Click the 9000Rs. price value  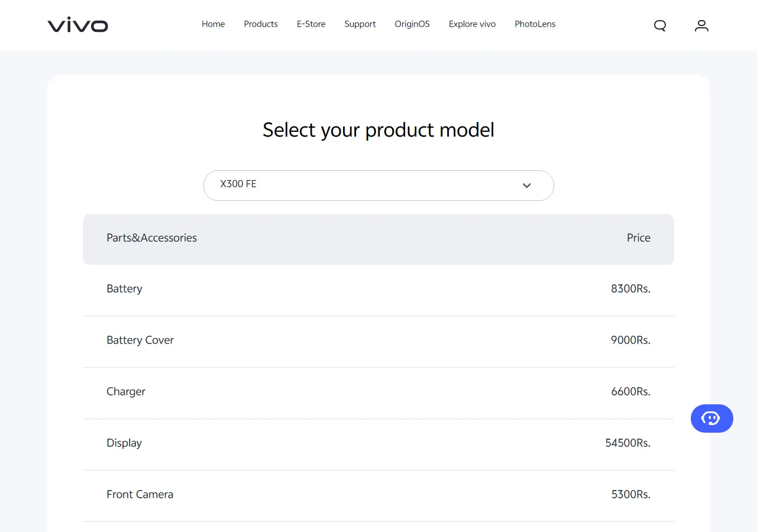click(x=630, y=340)
